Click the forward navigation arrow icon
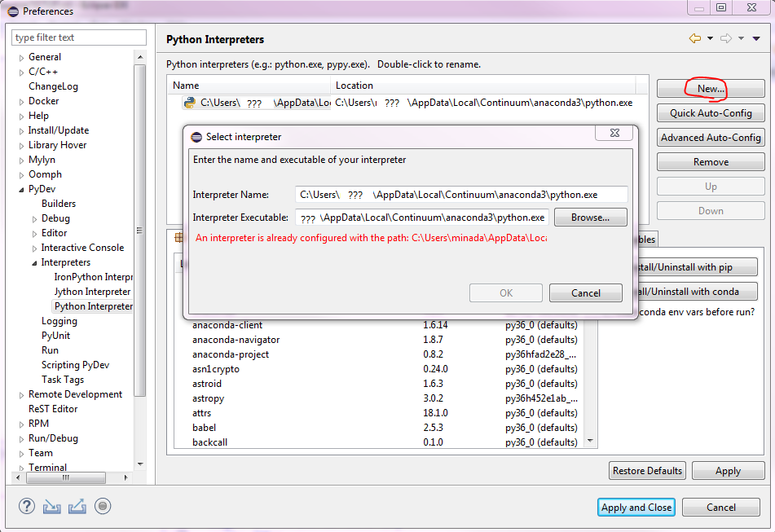This screenshot has height=532, width=775. pyautogui.click(x=725, y=38)
